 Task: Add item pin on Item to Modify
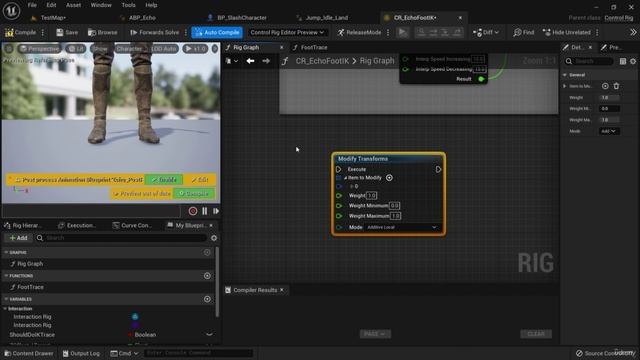tap(389, 178)
